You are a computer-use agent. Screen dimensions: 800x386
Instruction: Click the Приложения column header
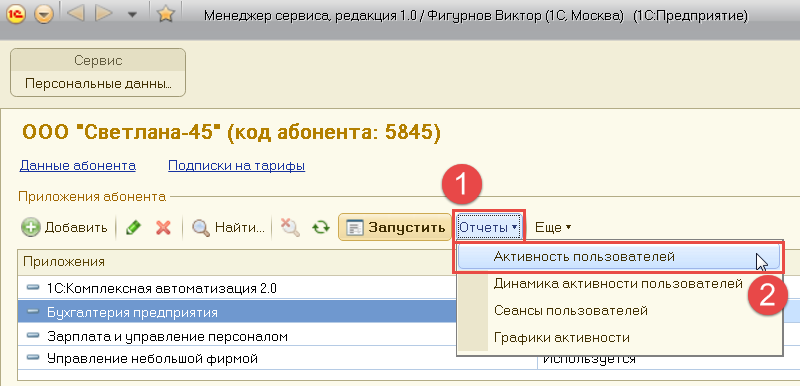237,262
